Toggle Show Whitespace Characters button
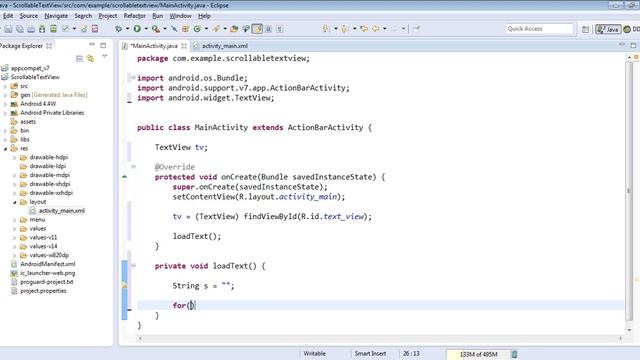 [x=280, y=29]
